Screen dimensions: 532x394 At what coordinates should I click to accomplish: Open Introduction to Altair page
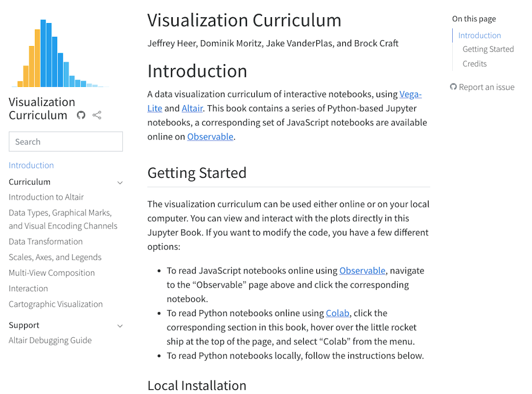[46, 197]
